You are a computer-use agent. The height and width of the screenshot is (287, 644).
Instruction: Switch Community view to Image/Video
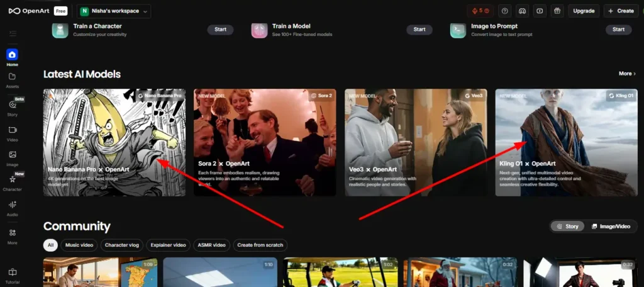click(612, 226)
